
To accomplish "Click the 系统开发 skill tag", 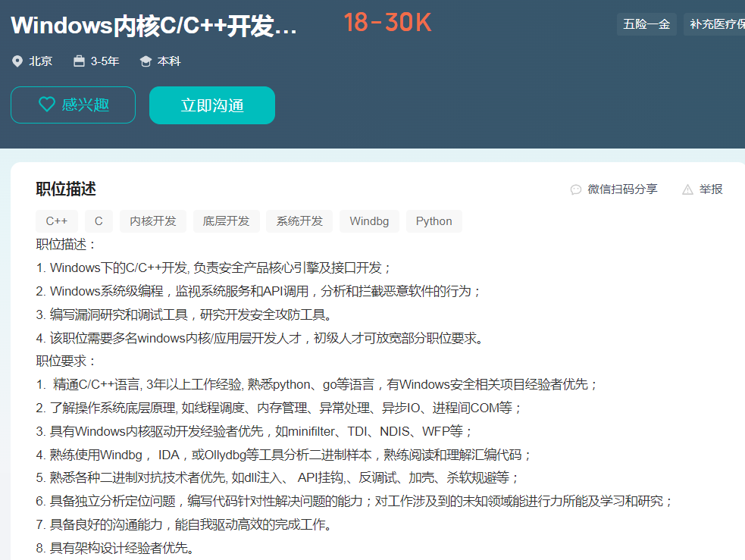I will tap(299, 221).
